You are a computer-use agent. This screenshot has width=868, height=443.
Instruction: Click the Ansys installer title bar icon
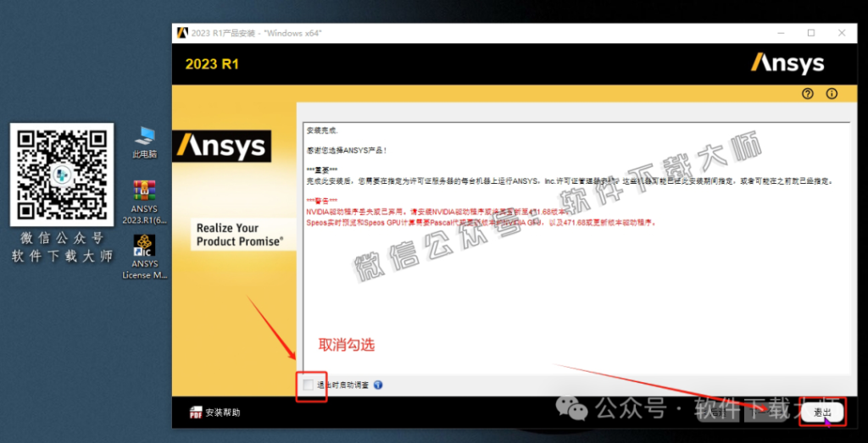pos(182,33)
